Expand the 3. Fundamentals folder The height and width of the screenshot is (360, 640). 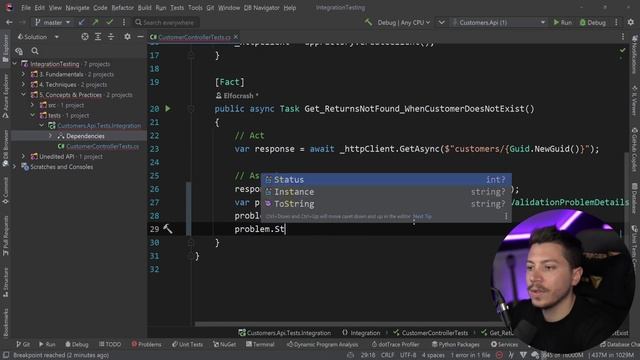[x=23, y=74]
